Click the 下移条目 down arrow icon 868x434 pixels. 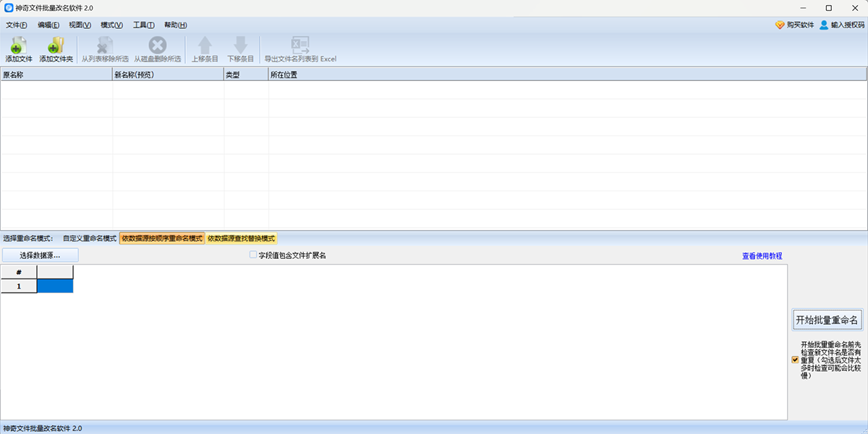pyautogui.click(x=241, y=46)
